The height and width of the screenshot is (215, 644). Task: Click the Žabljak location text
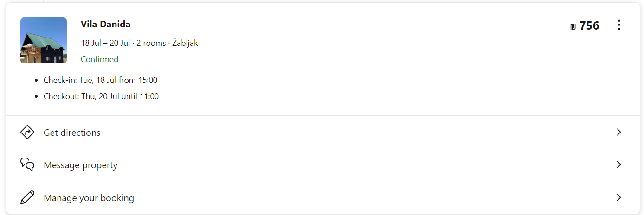(185, 43)
